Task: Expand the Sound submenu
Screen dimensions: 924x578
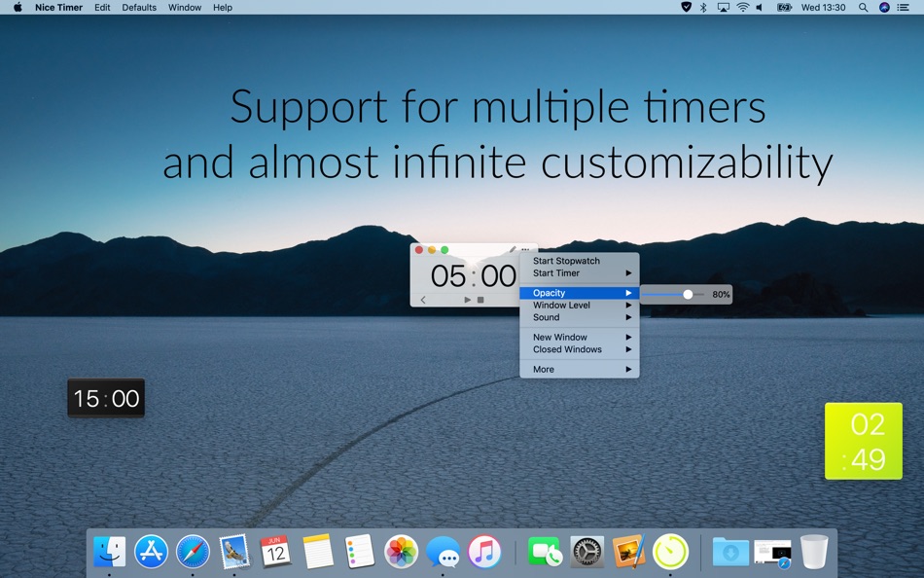Action: click(x=580, y=317)
